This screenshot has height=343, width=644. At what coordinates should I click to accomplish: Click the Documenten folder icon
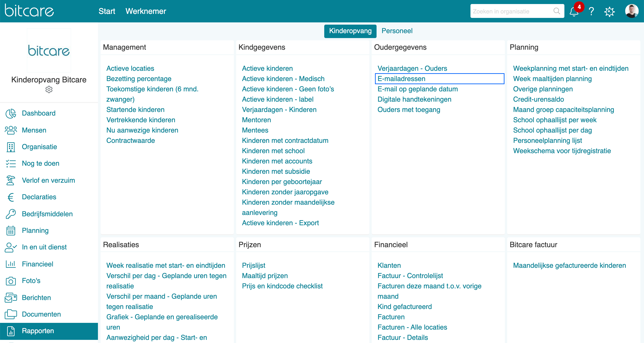tap(11, 314)
